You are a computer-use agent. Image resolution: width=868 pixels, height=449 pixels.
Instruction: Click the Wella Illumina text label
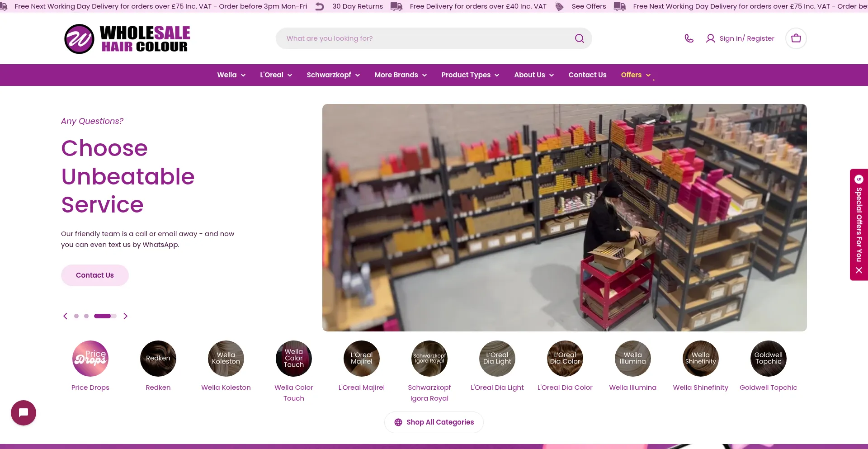[x=633, y=388]
